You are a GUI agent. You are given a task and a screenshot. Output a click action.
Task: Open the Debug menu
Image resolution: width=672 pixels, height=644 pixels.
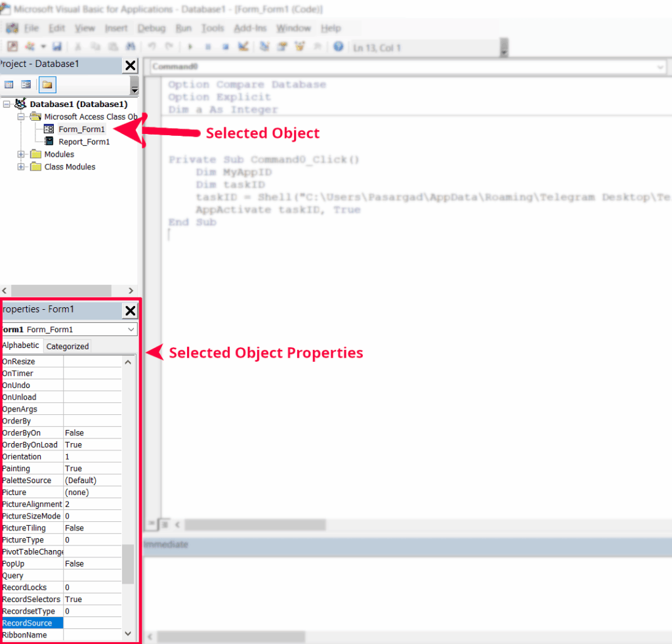coord(152,28)
